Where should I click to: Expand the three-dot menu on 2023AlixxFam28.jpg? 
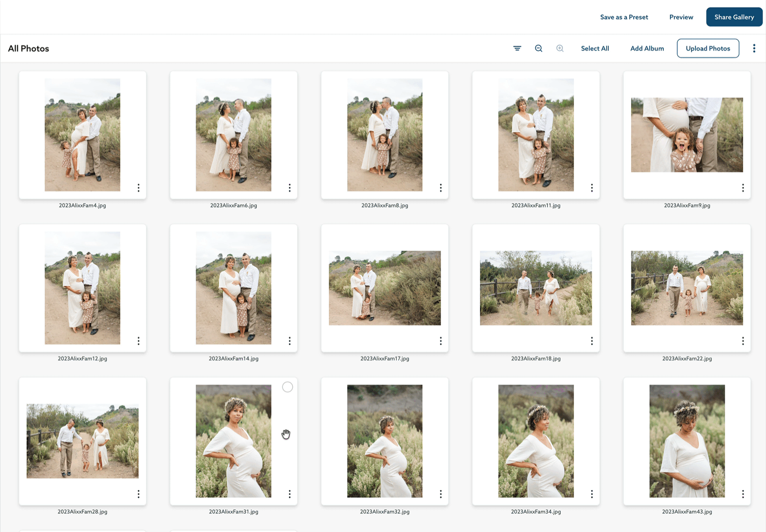tap(138, 494)
